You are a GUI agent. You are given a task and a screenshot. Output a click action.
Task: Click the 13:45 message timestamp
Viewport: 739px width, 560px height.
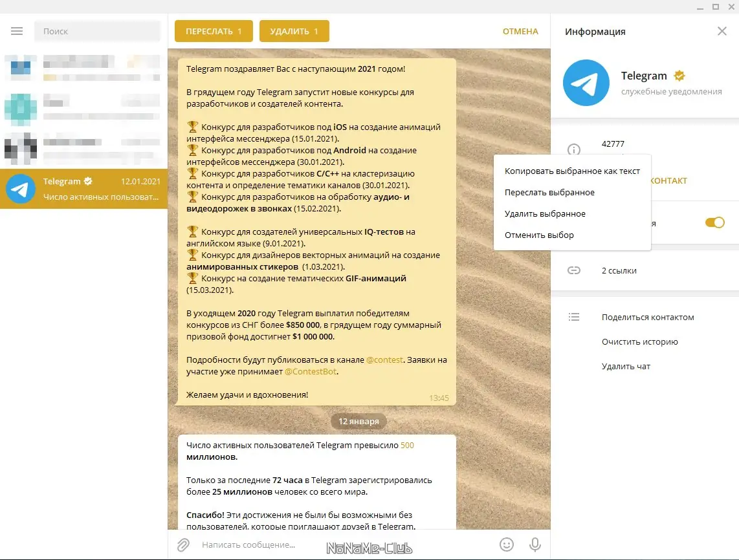tap(439, 398)
